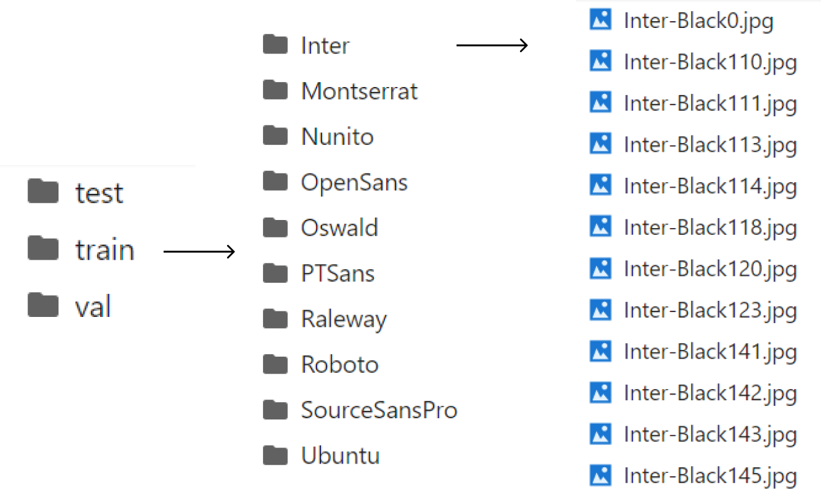Open file Inter-Black110.jpg
The width and height of the screenshot is (821, 504).
[710, 62]
